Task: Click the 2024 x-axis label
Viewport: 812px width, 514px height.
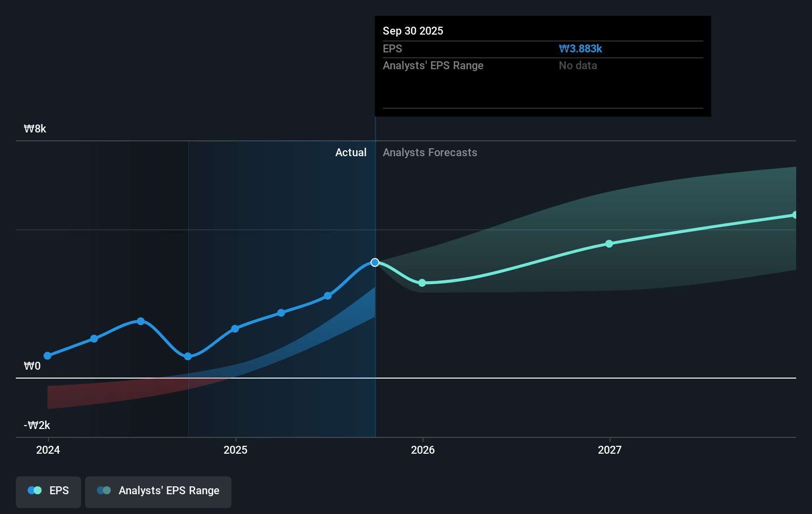Action: 48,450
